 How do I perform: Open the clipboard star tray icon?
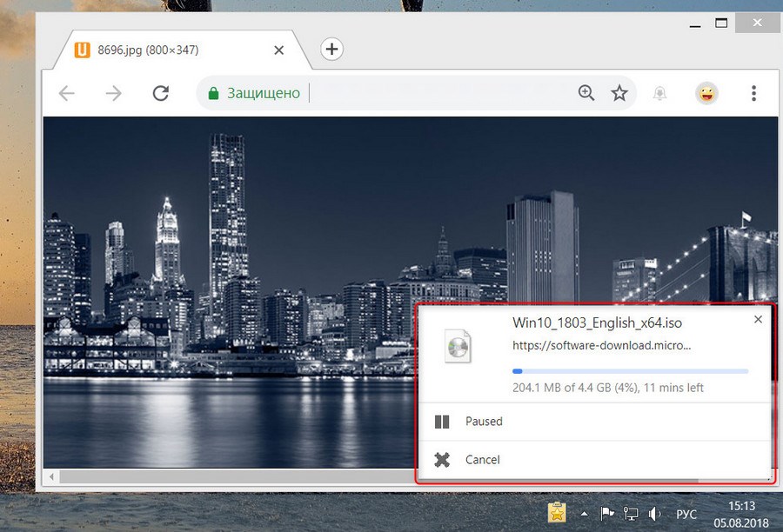pos(557,512)
